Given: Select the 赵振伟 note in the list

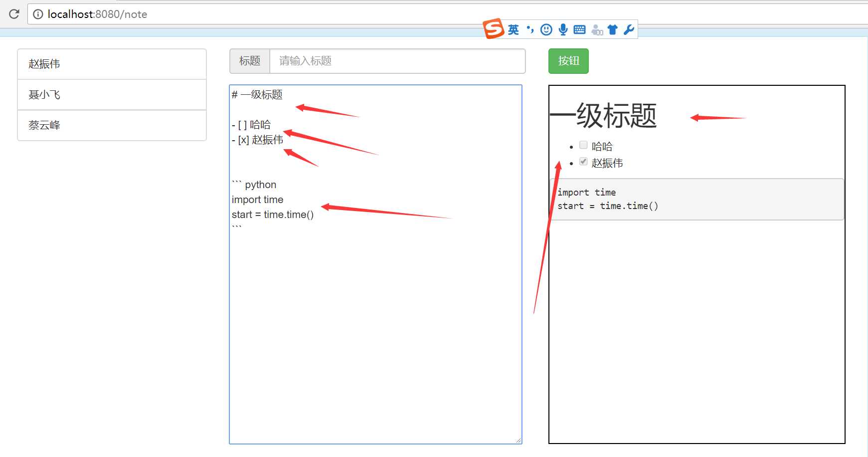Looking at the screenshot, I should [x=112, y=64].
